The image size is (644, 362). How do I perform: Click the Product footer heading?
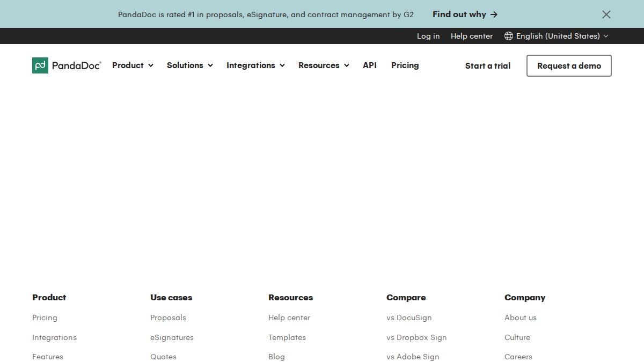pyautogui.click(x=49, y=298)
